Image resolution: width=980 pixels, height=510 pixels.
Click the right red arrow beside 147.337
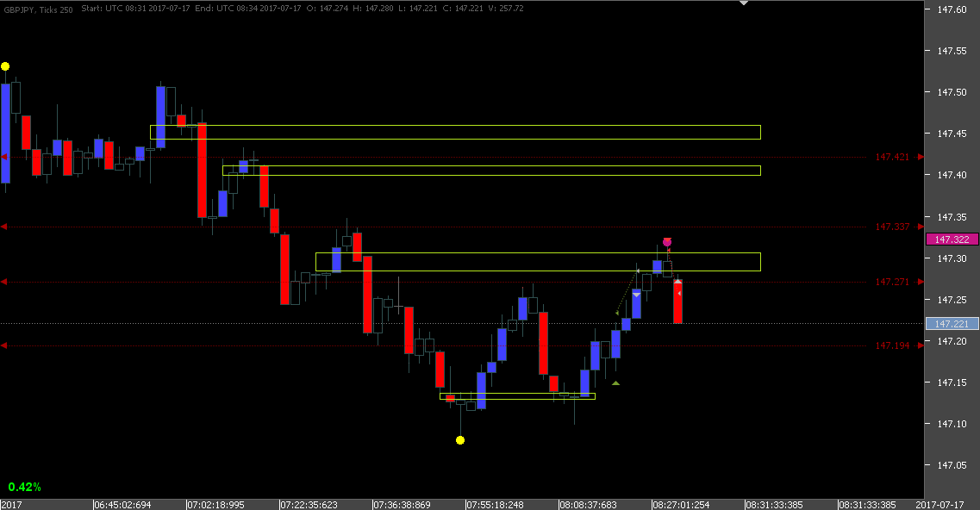pyautogui.click(x=919, y=227)
